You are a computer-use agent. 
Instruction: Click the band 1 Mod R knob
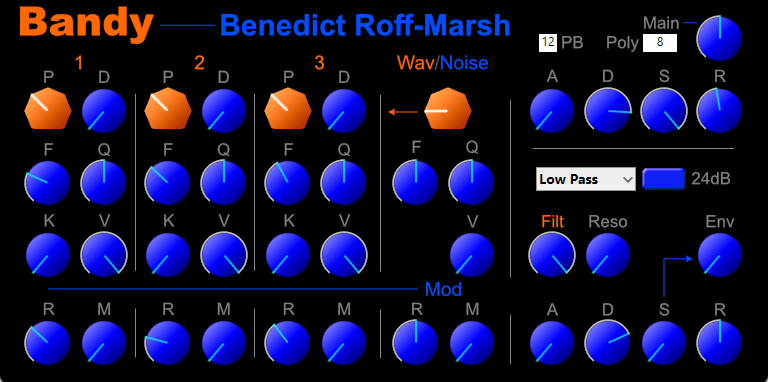[x=48, y=343]
